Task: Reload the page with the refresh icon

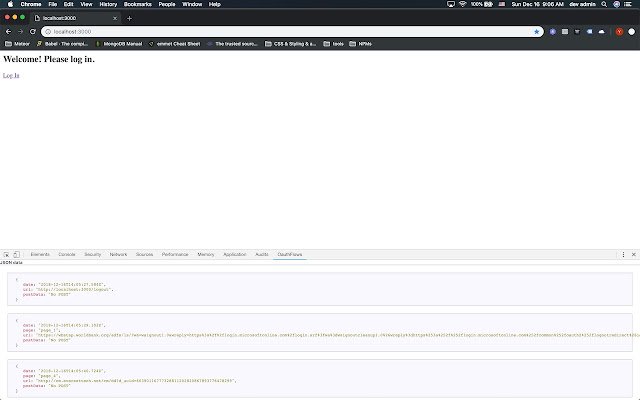Action: pyautogui.click(x=33, y=31)
